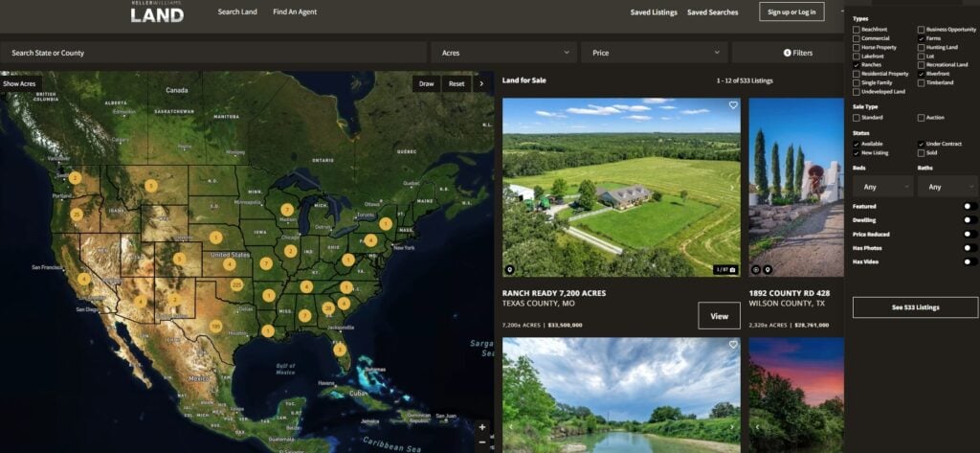Click the RANCH READY 7,200 ACRES title
Viewport: 980px width, 453px height.
point(554,293)
